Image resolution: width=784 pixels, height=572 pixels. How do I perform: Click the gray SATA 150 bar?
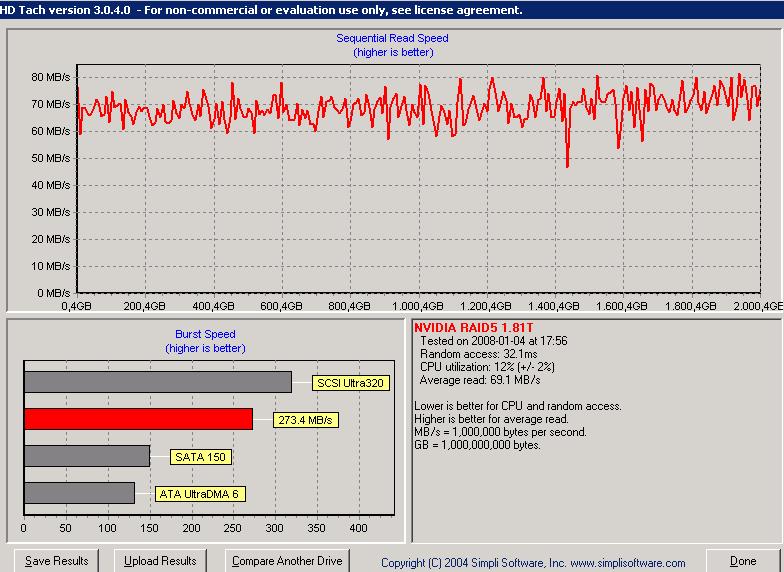[x=87, y=456]
